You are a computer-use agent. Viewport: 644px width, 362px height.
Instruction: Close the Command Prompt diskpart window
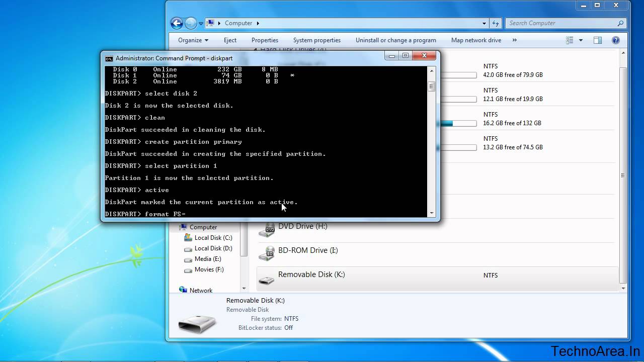(x=424, y=55)
